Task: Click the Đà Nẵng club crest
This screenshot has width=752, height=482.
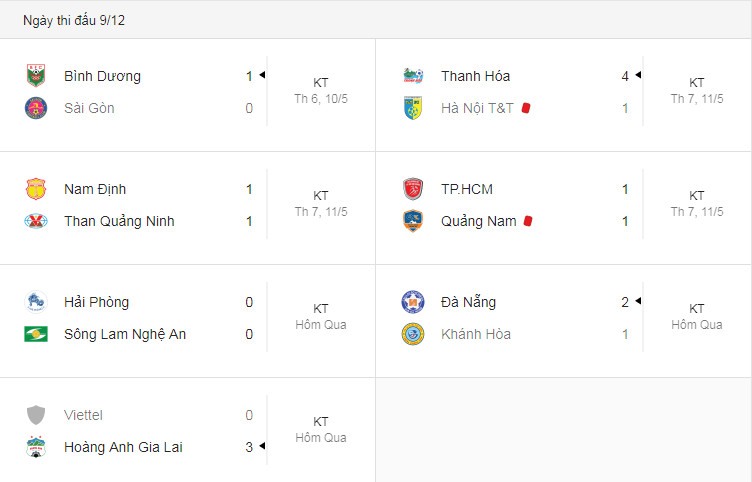Action: click(x=413, y=302)
